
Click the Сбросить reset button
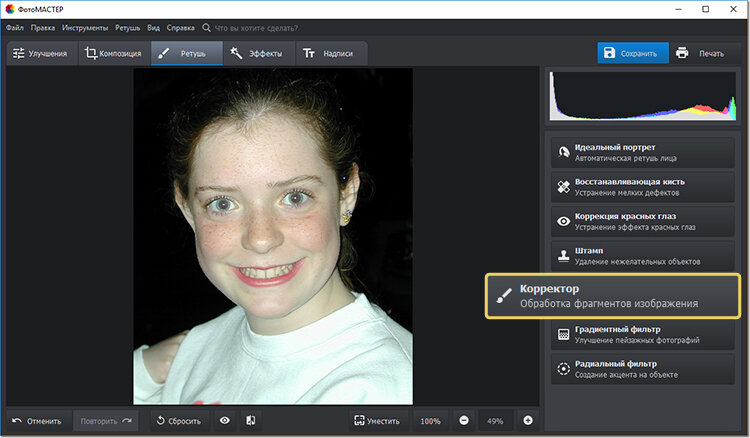tap(179, 421)
